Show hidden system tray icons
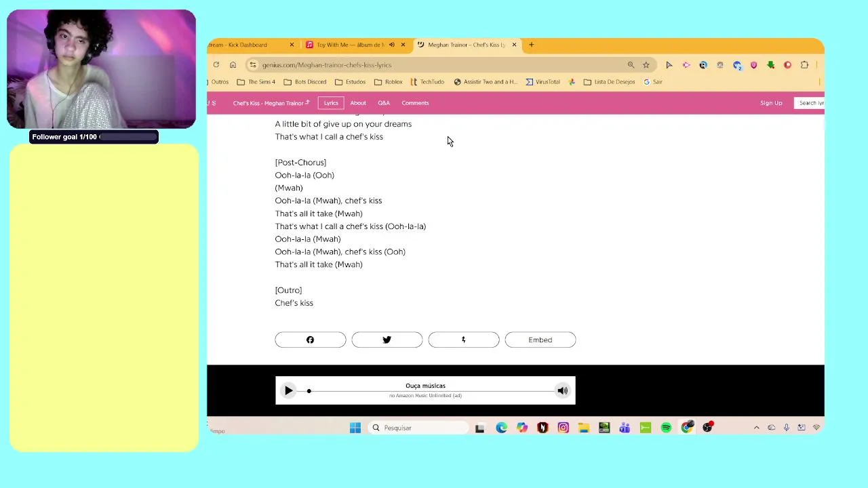 (756, 428)
